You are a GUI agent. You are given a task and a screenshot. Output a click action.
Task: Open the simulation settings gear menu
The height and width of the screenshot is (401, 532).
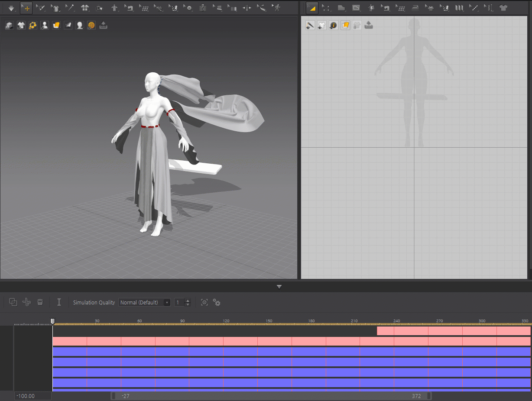217,302
